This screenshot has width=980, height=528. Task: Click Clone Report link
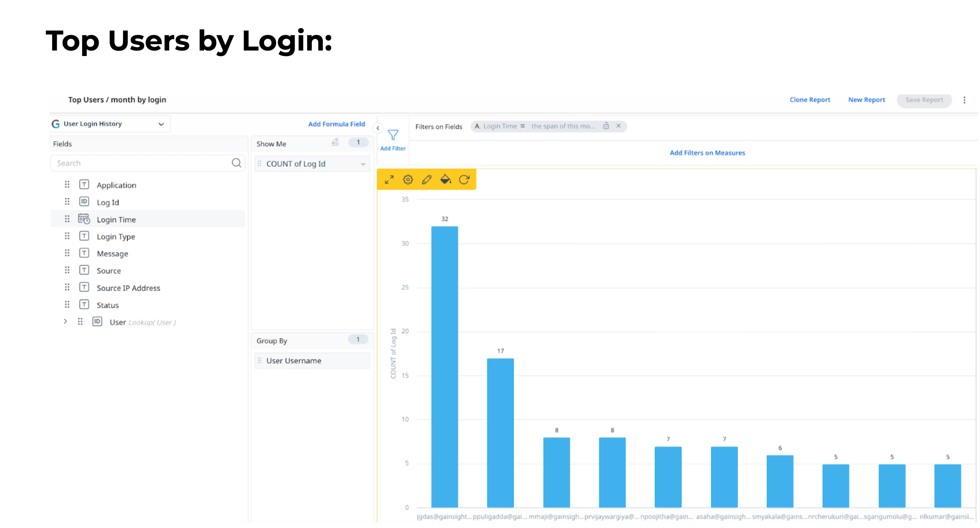pos(810,100)
